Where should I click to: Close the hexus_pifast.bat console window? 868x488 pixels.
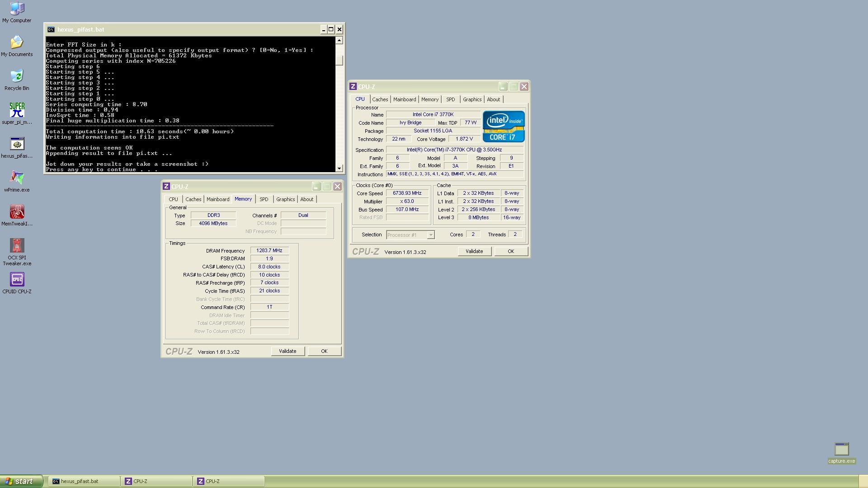click(x=340, y=29)
